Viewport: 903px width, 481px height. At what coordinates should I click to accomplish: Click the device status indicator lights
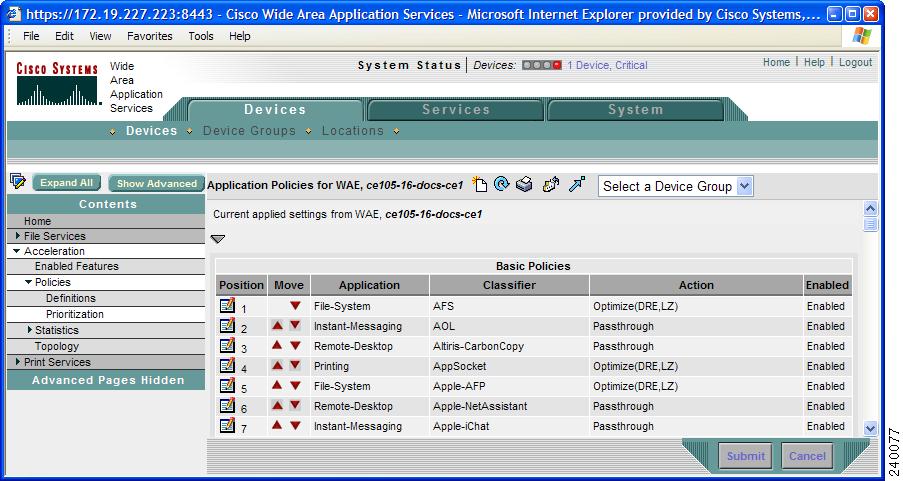coord(541,65)
